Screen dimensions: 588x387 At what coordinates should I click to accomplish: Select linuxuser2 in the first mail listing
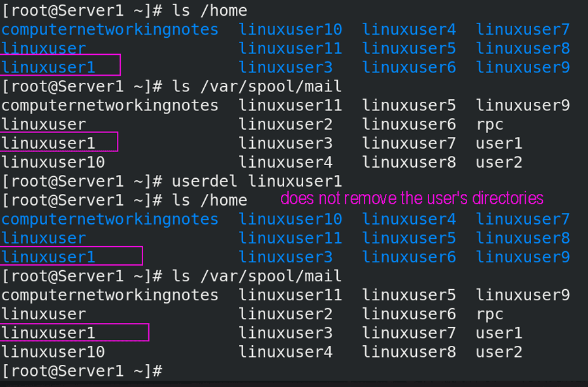tap(286, 125)
